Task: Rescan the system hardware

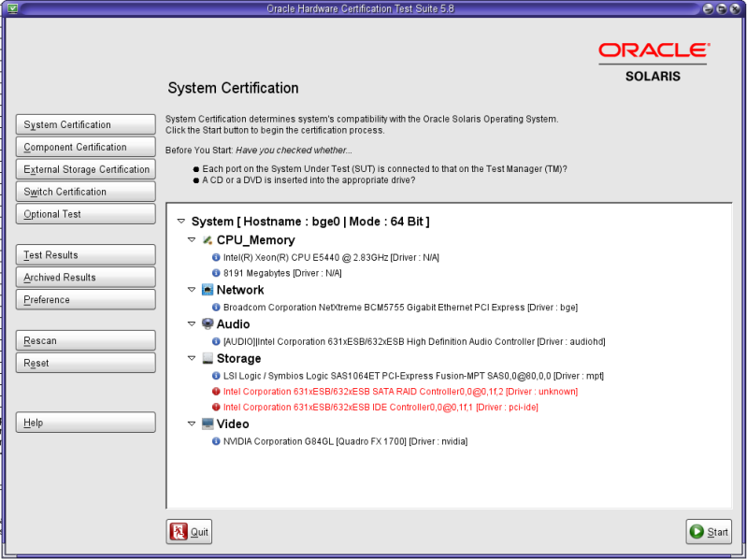Action: (x=86, y=340)
